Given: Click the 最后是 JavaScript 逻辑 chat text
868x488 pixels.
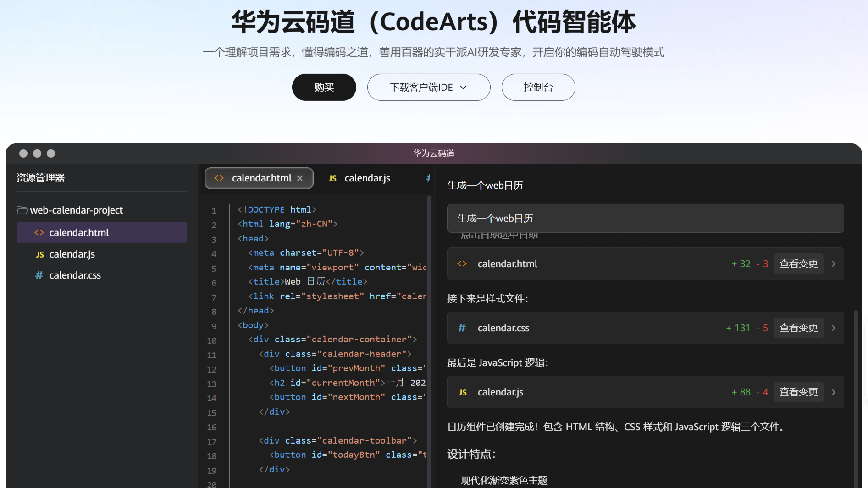Looking at the screenshot, I should tap(498, 362).
